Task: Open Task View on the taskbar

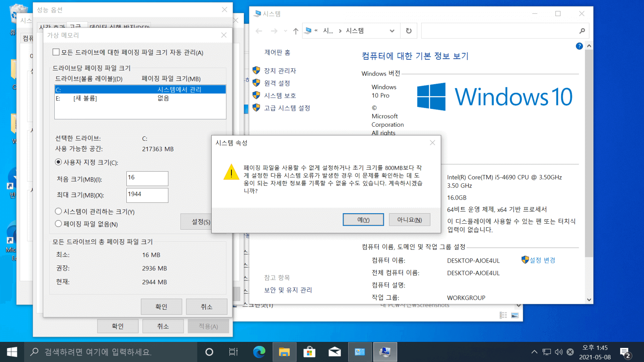Action: click(233, 352)
